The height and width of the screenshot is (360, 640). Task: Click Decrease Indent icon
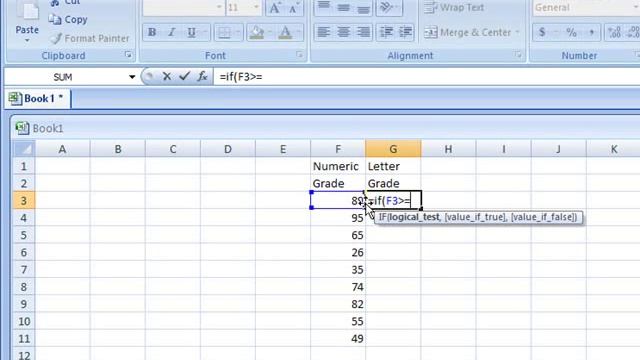coord(386,32)
